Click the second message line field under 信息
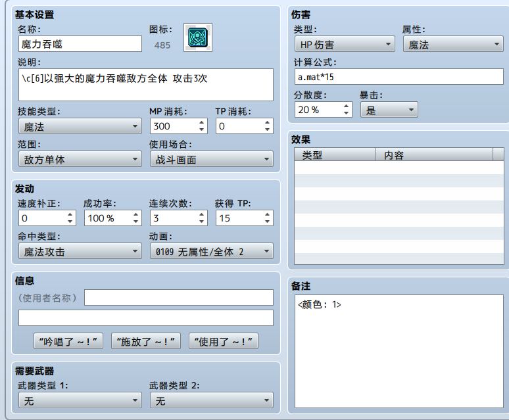The width and height of the screenshot is (509, 420). tap(146, 318)
